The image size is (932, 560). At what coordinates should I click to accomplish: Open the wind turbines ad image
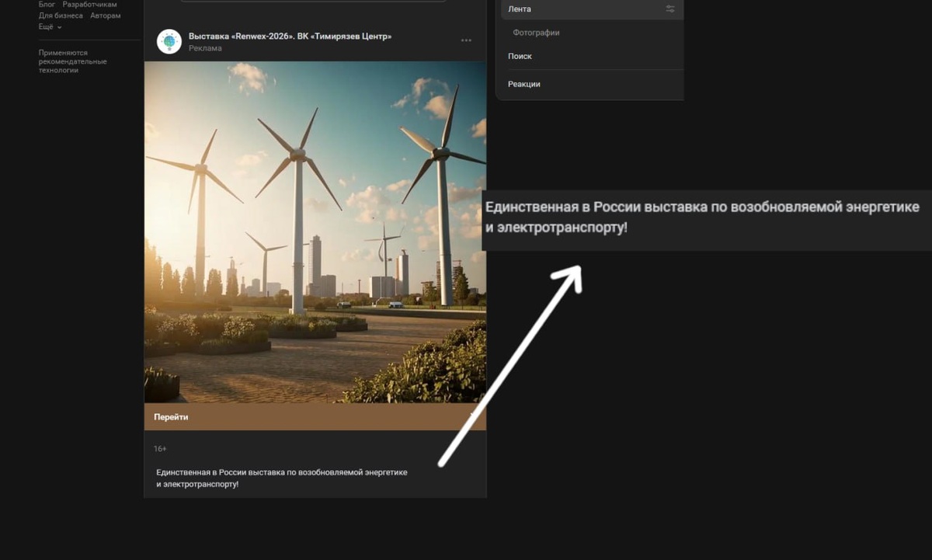(315, 232)
